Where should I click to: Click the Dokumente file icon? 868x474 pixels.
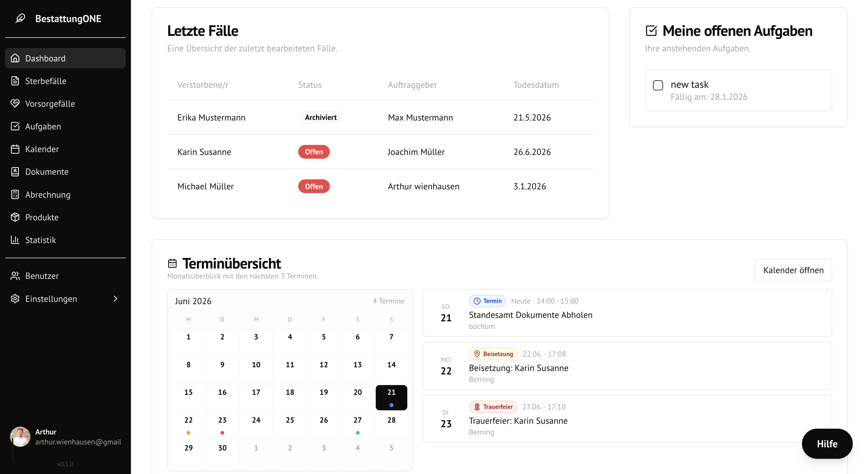[15, 172]
